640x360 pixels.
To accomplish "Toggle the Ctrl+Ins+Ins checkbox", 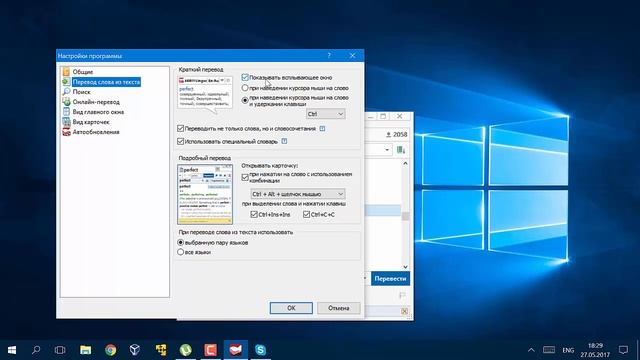I will coord(254,214).
